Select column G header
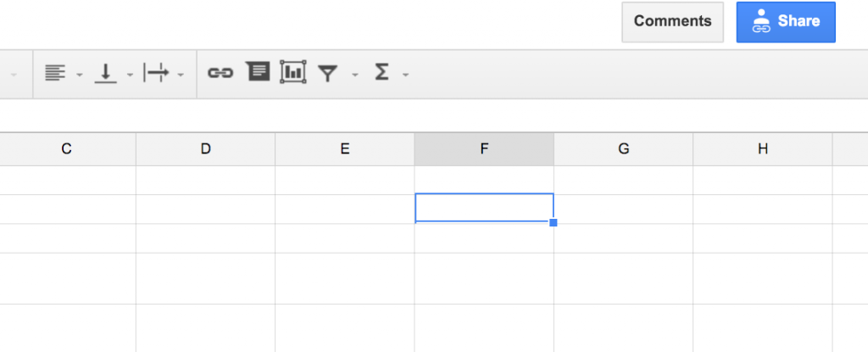This screenshot has width=868, height=352. click(623, 149)
